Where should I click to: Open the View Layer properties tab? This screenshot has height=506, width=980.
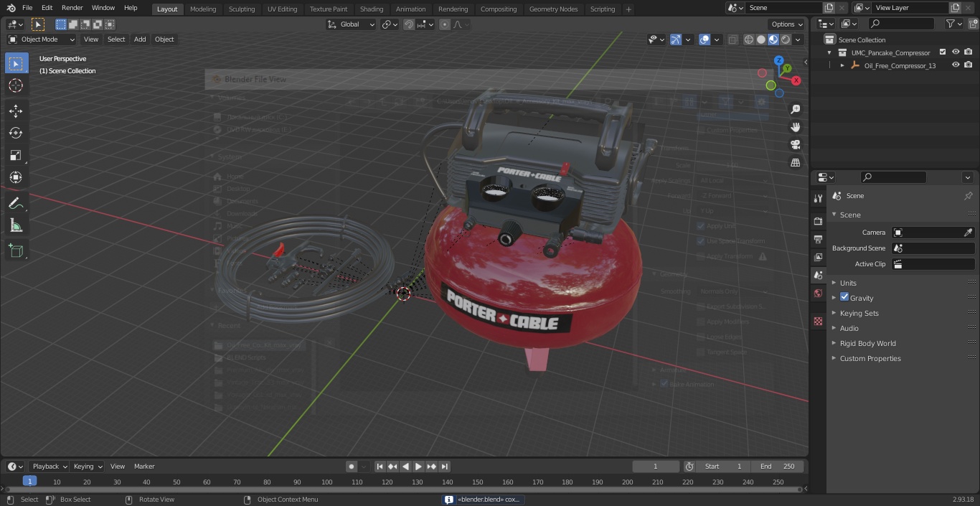tap(818, 257)
